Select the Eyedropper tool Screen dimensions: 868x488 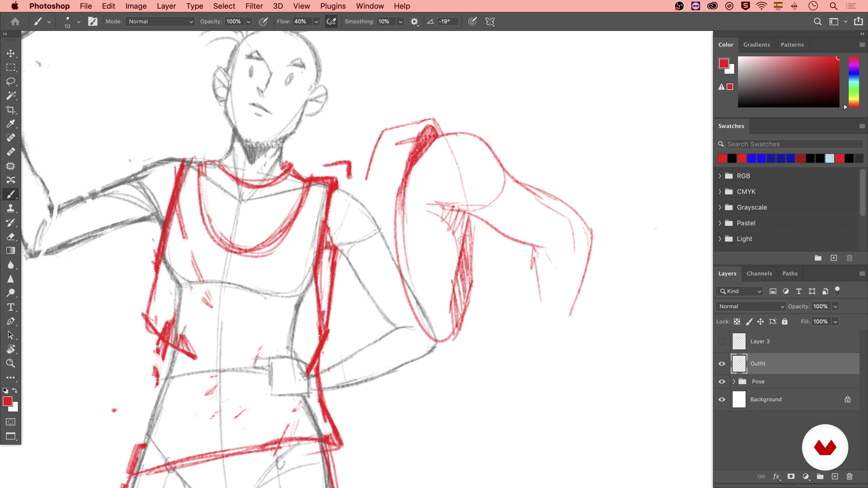pyautogui.click(x=10, y=124)
